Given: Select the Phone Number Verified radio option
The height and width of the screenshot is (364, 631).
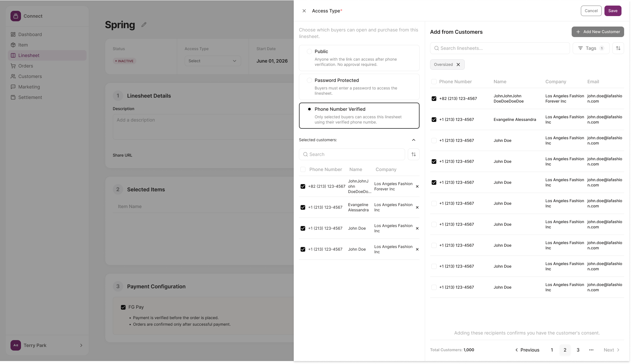Looking at the screenshot, I should [x=309, y=109].
